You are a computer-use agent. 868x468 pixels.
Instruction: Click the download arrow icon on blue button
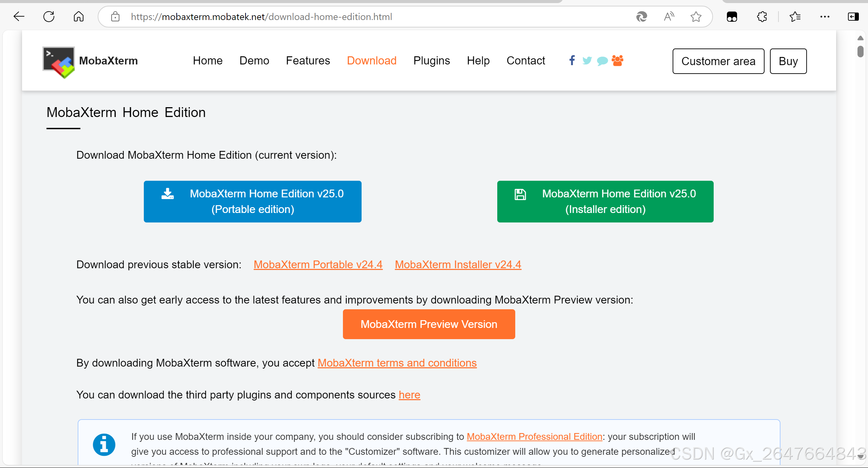click(167, 194)
